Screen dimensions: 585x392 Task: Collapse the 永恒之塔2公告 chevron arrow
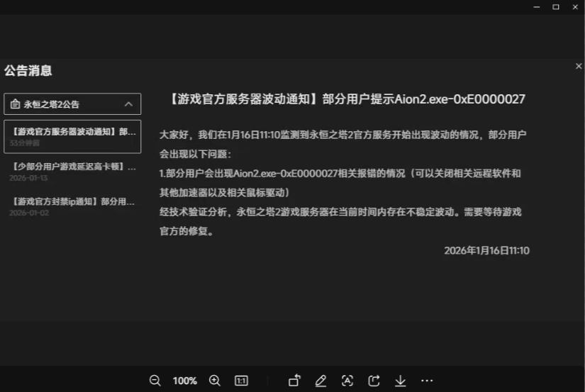(128, 104)
